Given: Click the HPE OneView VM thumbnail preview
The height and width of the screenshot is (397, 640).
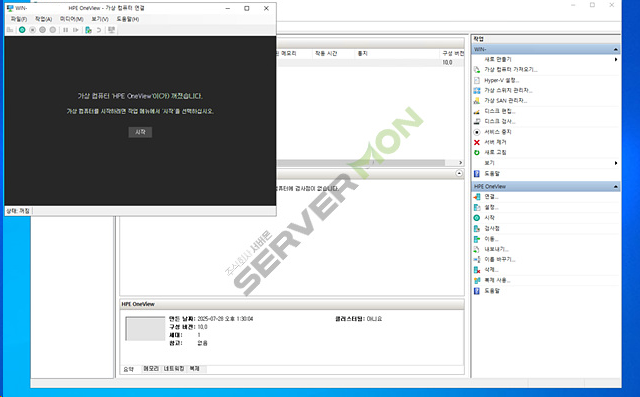Looking at the screenshot, I should tap(145, 328).
